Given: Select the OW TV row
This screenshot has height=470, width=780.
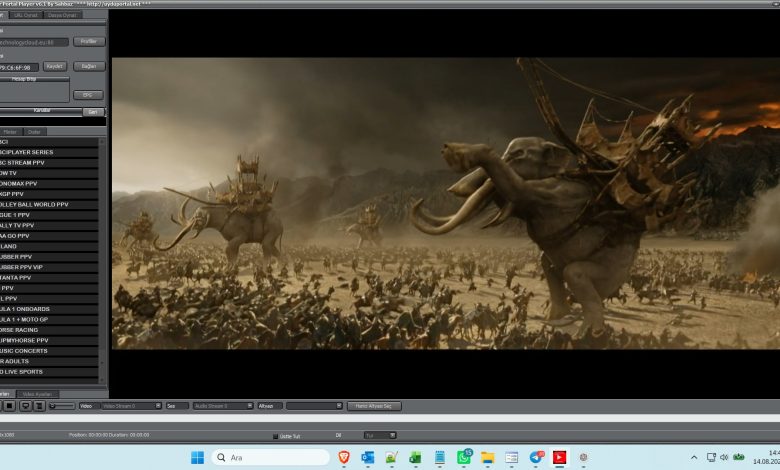Looking at the screenshot, I should point(49,173).
